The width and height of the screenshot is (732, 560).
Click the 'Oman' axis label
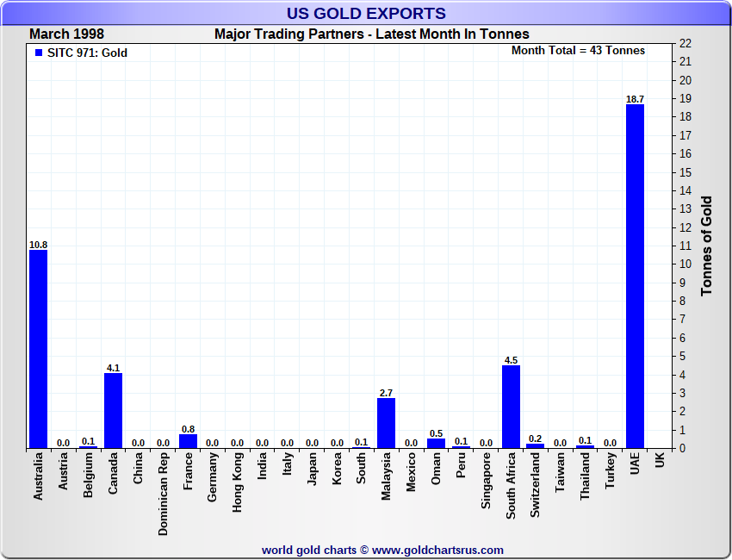pyautogui.click(x=436, y=469)
